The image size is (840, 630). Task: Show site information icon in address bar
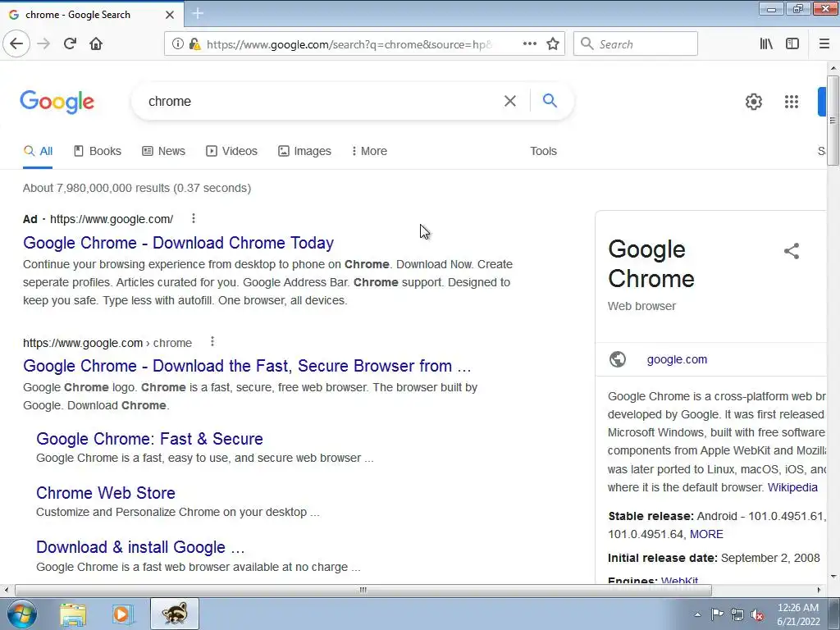click(177, 44)
